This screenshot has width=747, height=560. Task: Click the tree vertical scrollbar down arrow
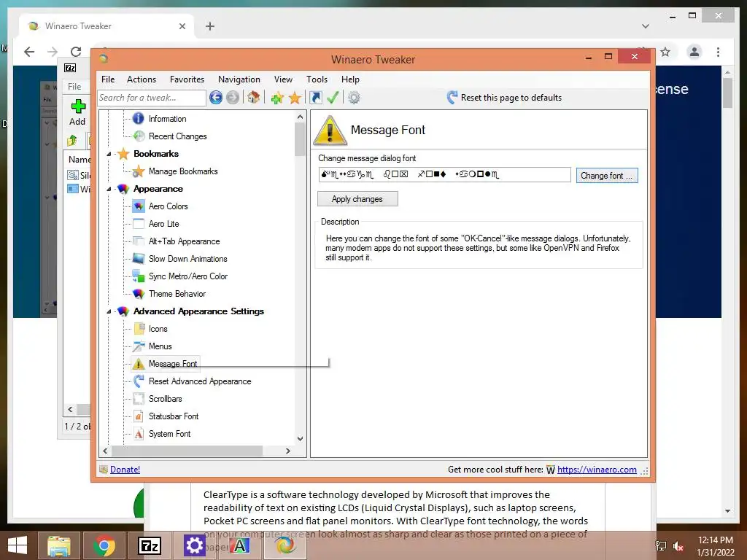[300, 438]
